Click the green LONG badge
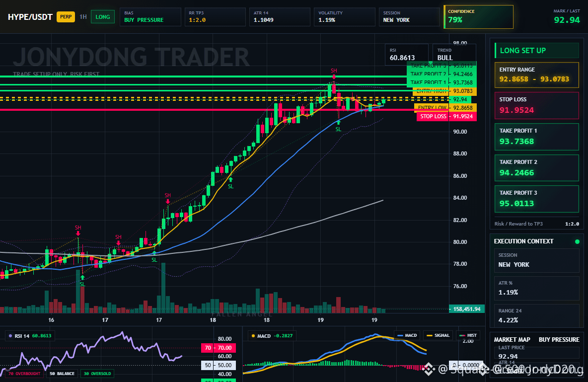 point(103,17)
